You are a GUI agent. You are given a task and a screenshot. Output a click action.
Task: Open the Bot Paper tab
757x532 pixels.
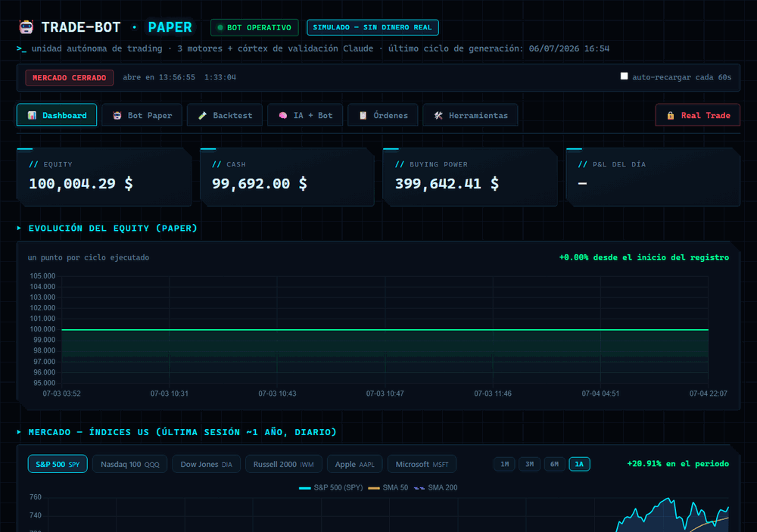(x=142, y=115)
